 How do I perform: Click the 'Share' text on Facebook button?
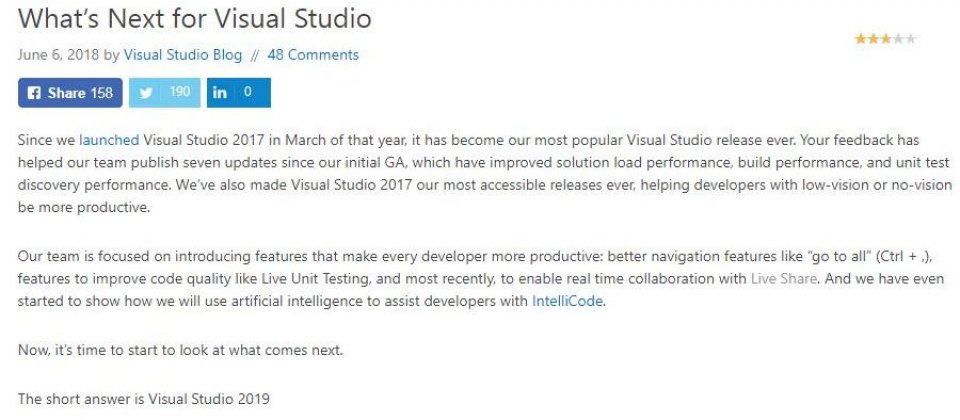click(x=66, y=93)
